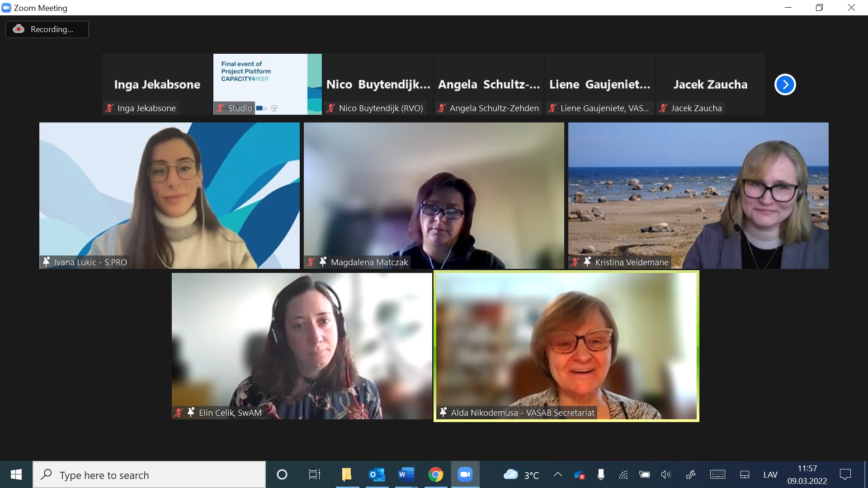Open Task View from the taskbar

[x=314, y=474]
